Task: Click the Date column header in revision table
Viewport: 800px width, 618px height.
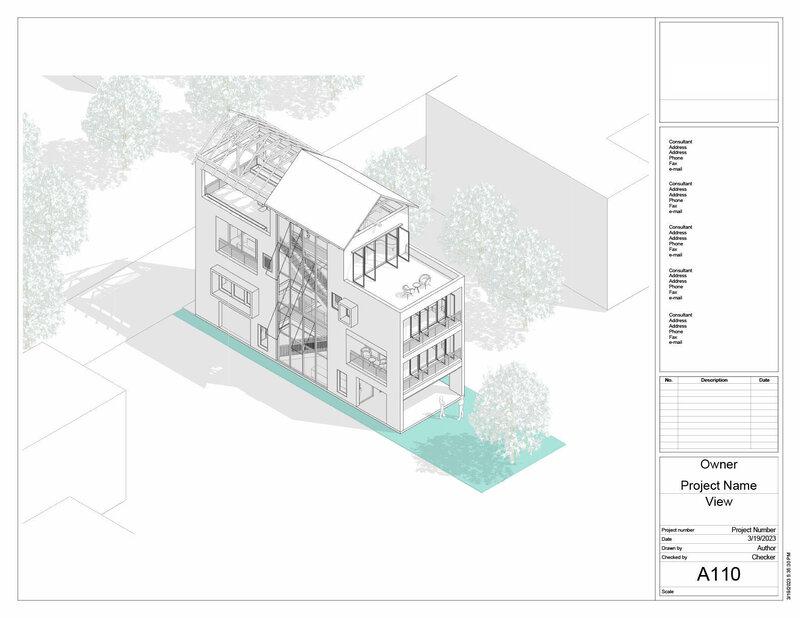Action: [764, 380]
